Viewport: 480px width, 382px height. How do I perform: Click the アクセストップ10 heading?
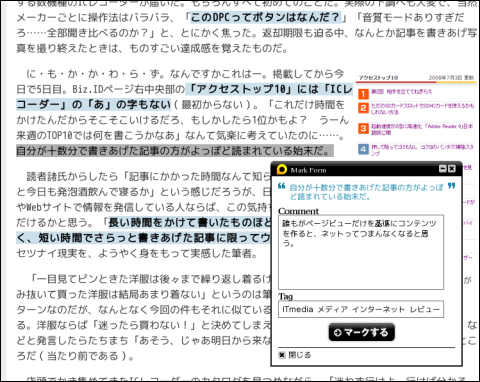(x=378, y=78)
